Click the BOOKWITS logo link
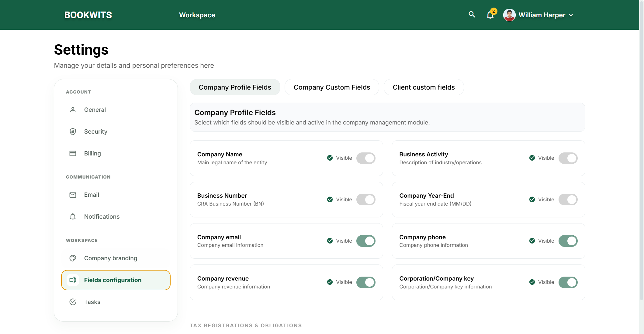The width and height of the screenshot is (644, 334). click(x=88, y=15)
